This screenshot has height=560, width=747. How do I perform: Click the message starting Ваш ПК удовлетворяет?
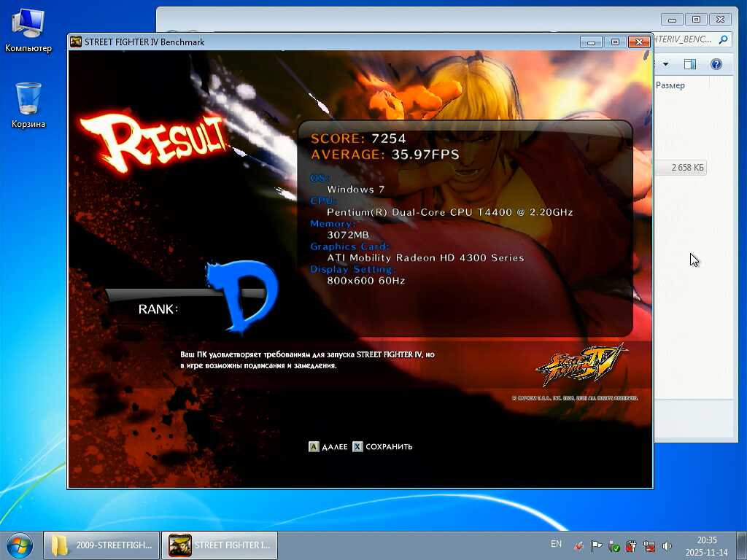coord(307,360)
